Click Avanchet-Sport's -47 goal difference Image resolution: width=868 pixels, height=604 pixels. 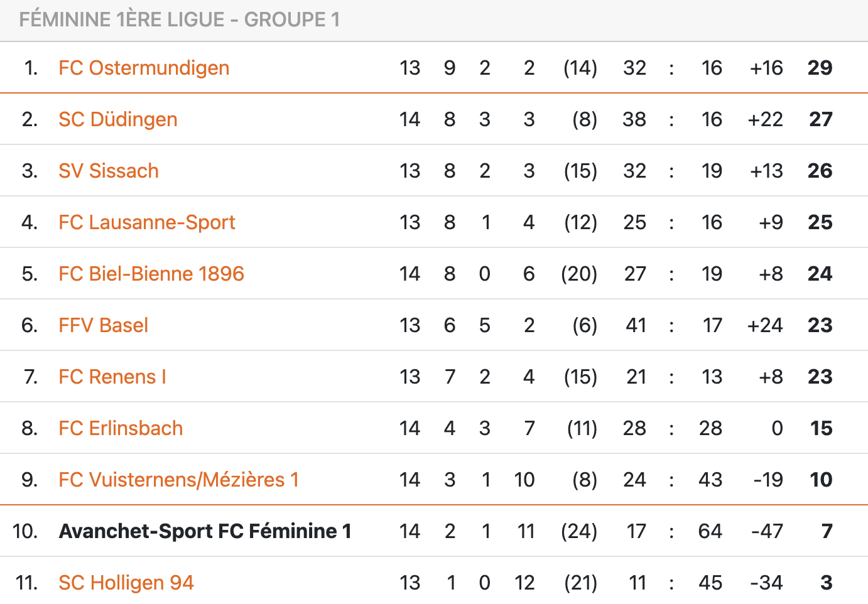click(767, 531)
